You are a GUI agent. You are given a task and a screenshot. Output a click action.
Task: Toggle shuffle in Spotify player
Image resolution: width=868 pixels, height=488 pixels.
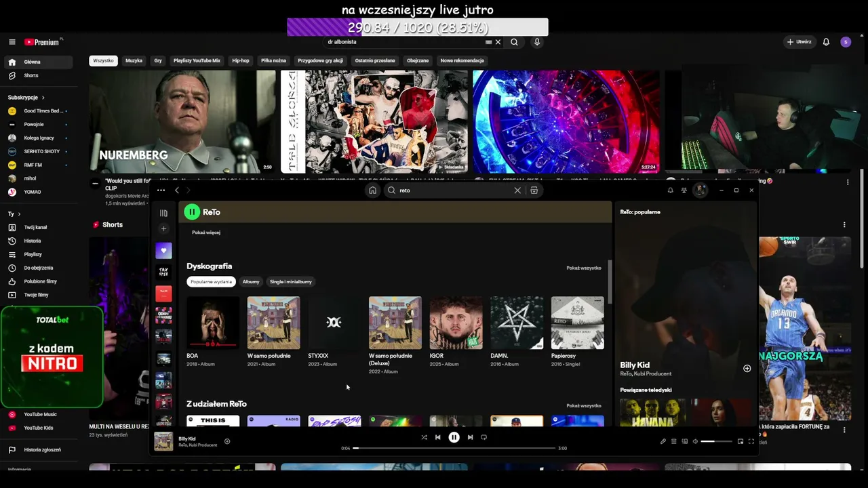coord(424,437)
